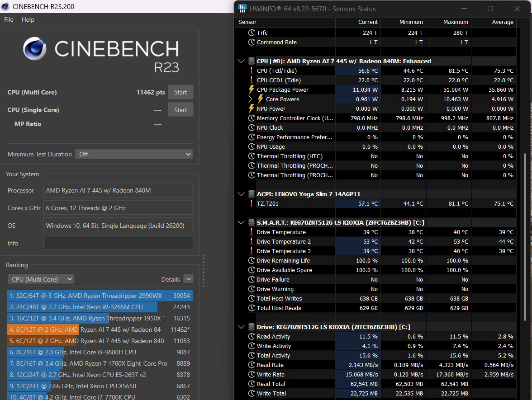Click the lightning icon for NPU Power
The height and width of the screenshot is (400, 532).
[252, 108]
